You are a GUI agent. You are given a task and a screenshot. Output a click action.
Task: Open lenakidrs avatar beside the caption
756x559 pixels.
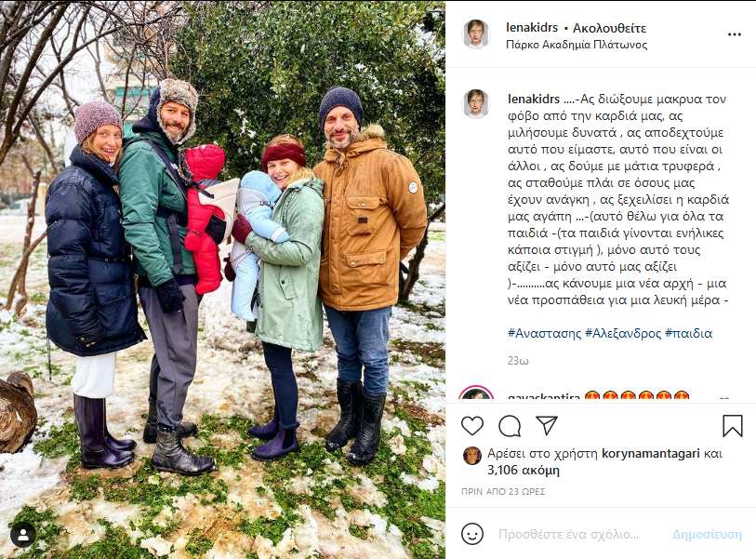476,103
